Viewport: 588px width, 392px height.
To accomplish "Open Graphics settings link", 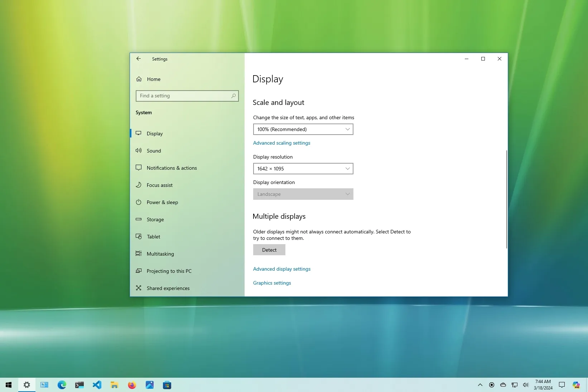I will point(271,283).
